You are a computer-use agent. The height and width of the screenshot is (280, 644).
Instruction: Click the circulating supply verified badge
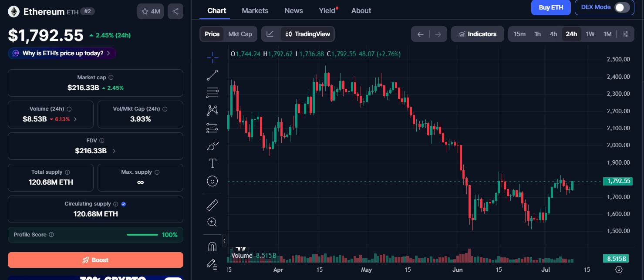point(124,204)
